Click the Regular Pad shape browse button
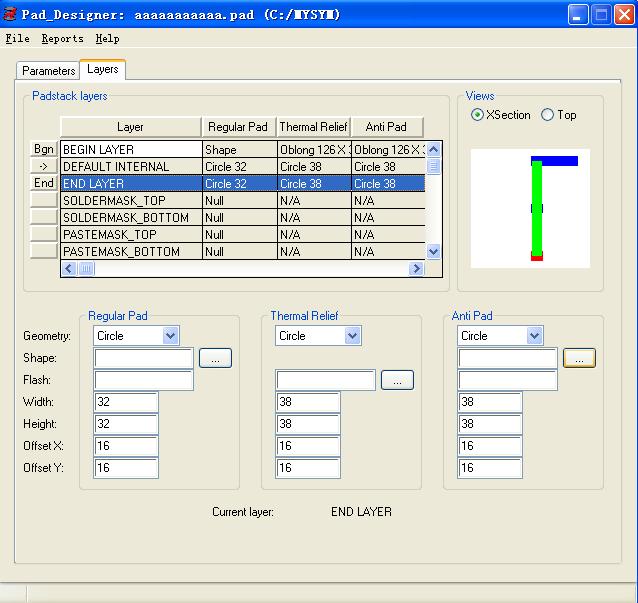 coord(215,358)
